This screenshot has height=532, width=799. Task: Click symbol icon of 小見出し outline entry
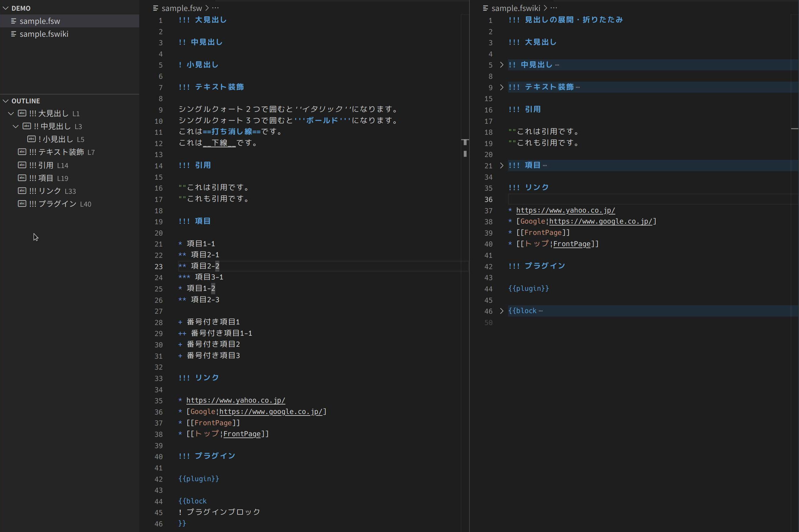coord(31,139)
